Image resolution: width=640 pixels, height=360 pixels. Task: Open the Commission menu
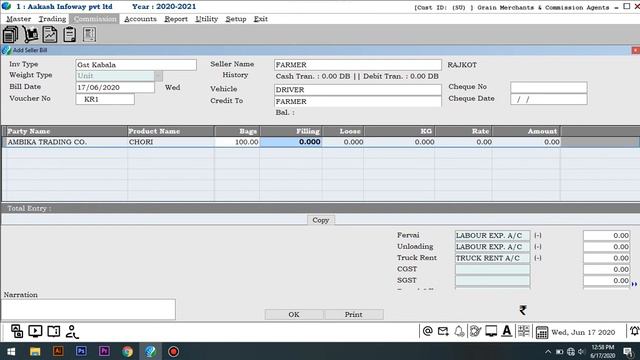[x=95, y=19]
